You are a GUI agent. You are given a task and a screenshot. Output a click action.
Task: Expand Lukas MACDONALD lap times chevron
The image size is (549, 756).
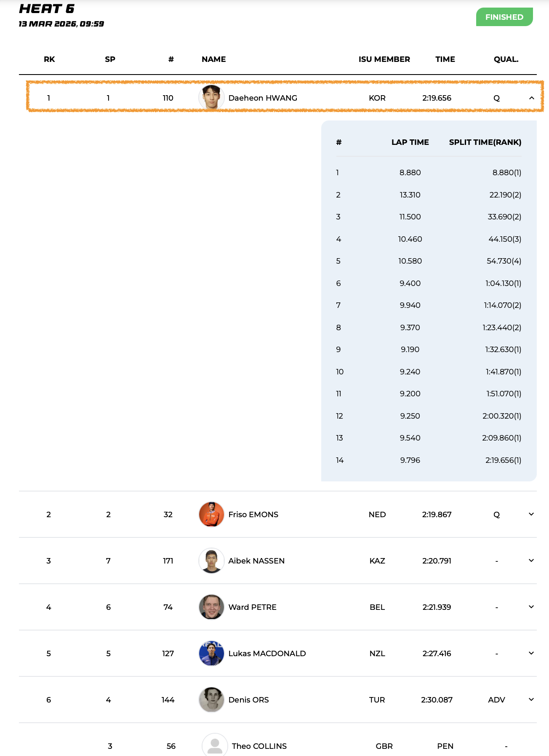click(x=531, y=653)
